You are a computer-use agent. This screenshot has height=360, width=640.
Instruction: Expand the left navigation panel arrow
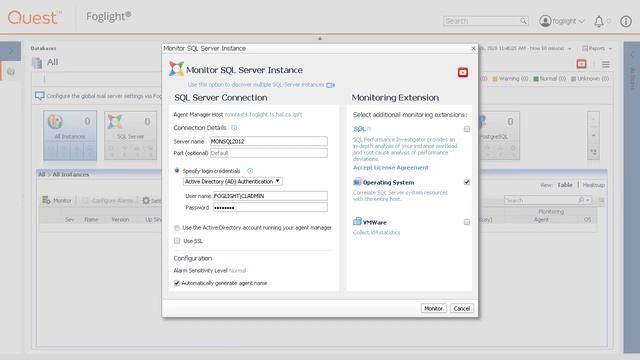[x=11, y=51]
